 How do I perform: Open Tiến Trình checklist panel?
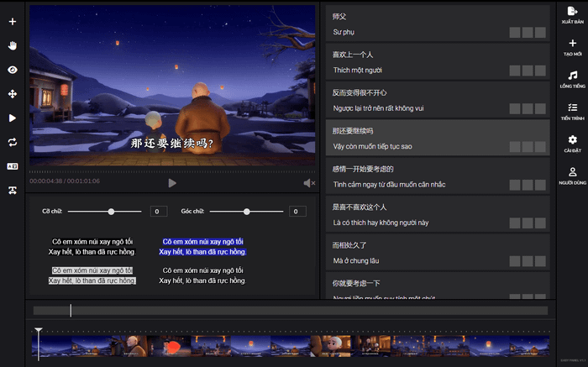tap(572, 112)
